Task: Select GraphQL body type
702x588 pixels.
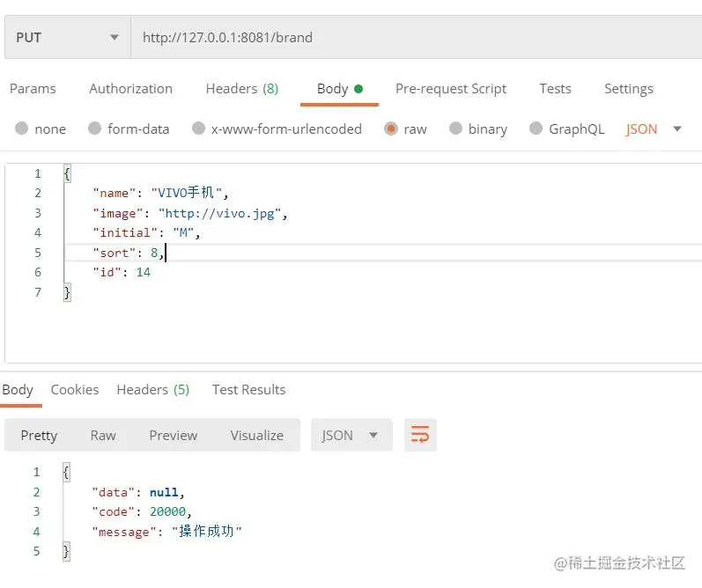Action: [x=566, y=129]
